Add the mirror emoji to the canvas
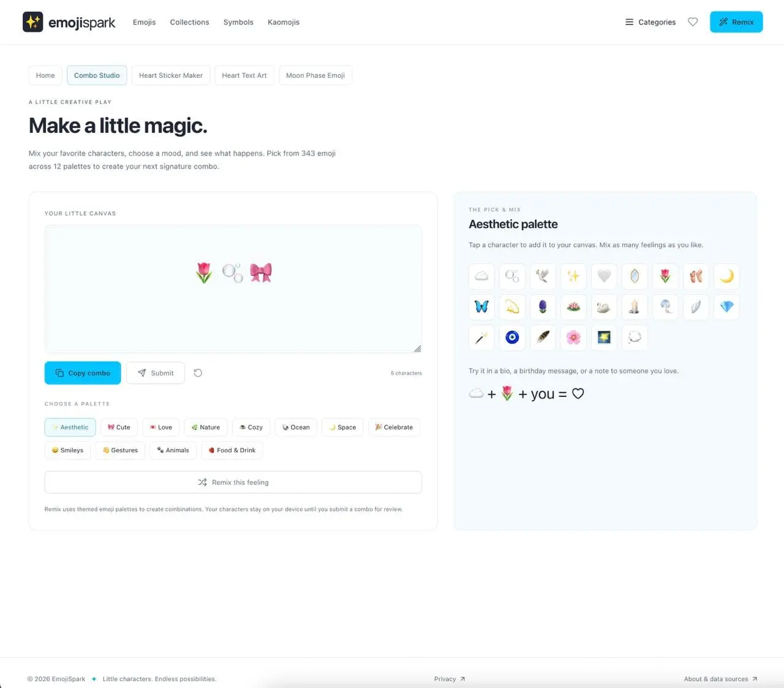784x688 pixels. coord(635,276)
